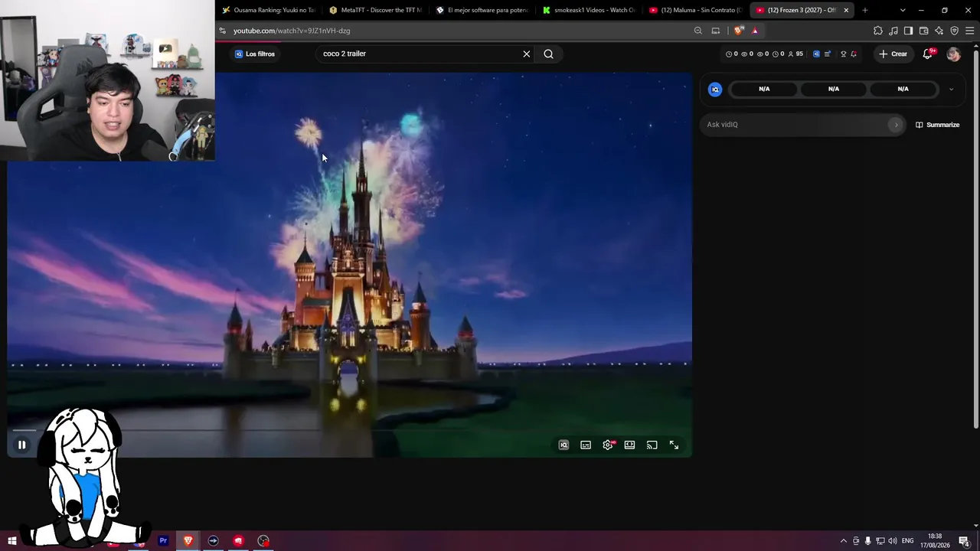
Task: Open Brave Rewards triangle icon
Action: [x=755, y=31]
